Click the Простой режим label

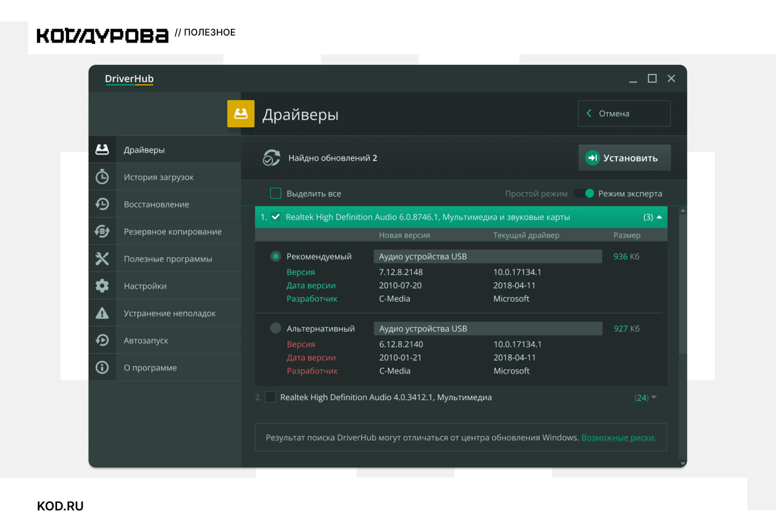536,193
